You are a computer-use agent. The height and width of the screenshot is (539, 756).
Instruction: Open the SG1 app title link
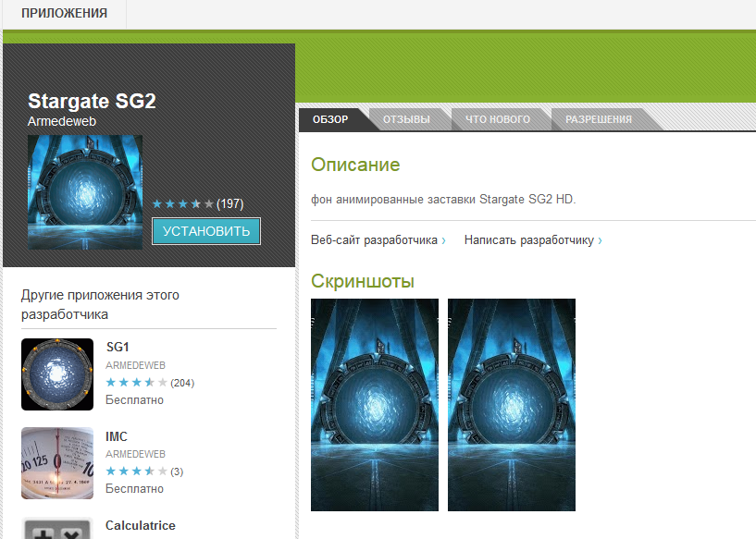tap(118, 347)
